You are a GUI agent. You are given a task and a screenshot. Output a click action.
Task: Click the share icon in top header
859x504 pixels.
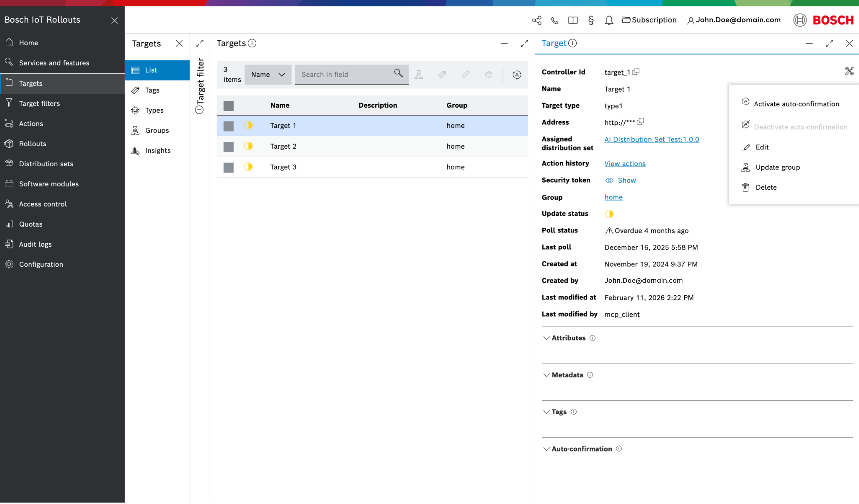(536, 20)
